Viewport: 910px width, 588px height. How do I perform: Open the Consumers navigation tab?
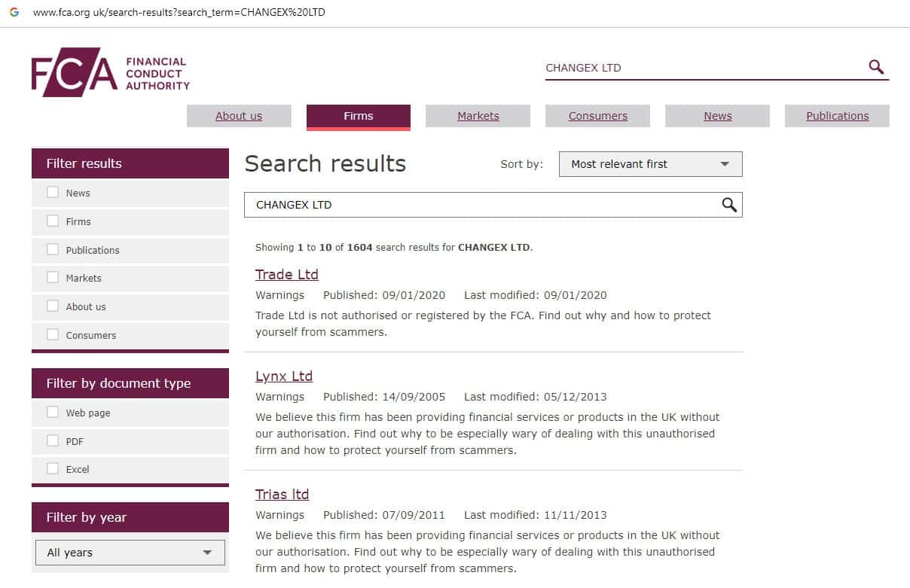(598, 116)
